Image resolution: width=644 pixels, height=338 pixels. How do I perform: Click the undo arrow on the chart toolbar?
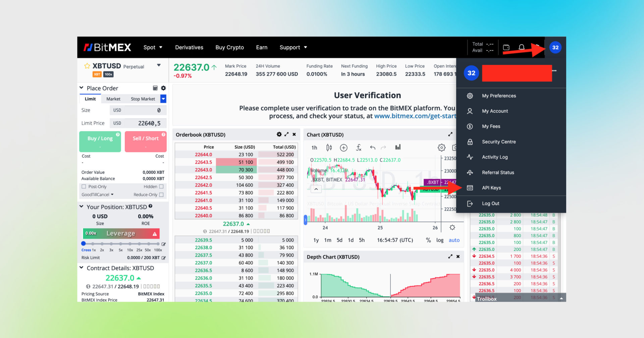(372, 148)
